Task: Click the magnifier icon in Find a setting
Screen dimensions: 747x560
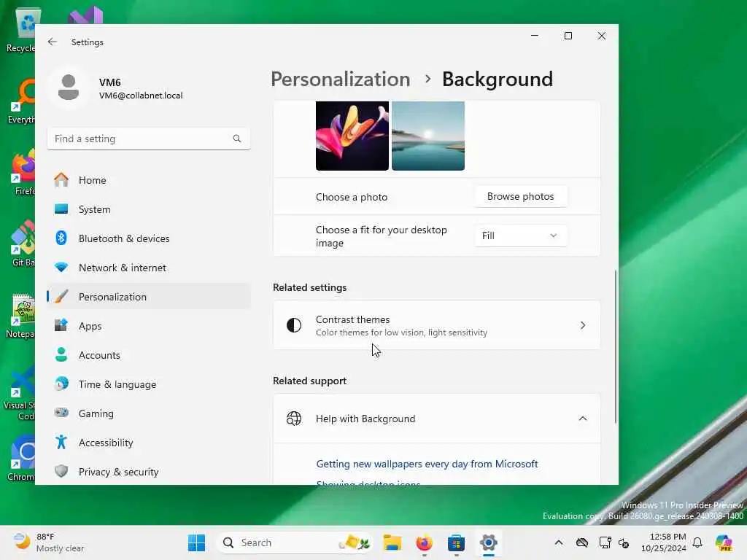Action: point(237,139)
